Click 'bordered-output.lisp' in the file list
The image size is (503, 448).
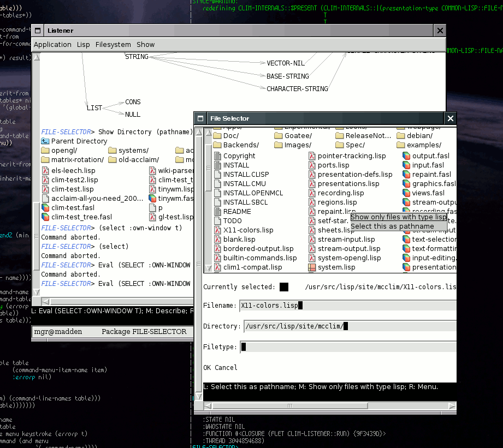(258, 249)
